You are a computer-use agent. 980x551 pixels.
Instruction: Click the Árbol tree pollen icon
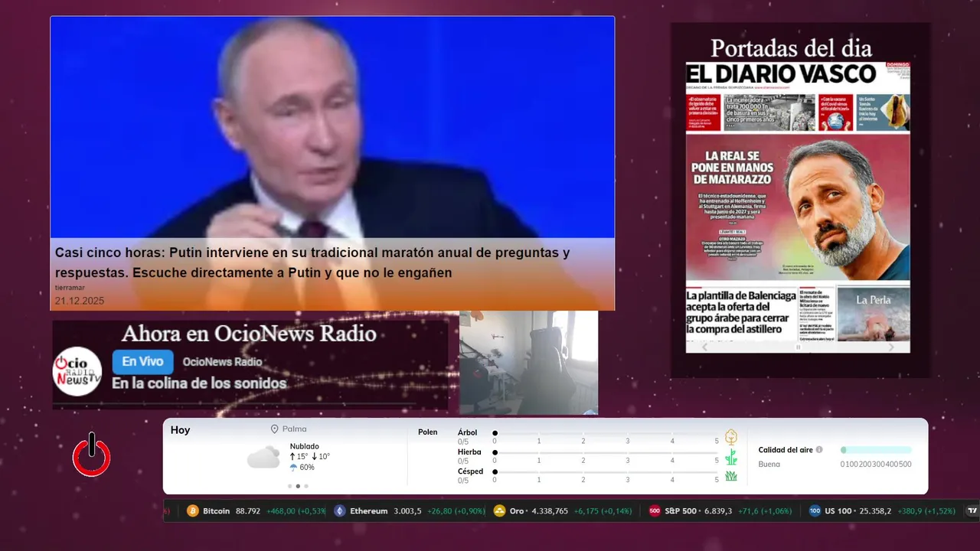pyautogui.click(x=731, y=437)
